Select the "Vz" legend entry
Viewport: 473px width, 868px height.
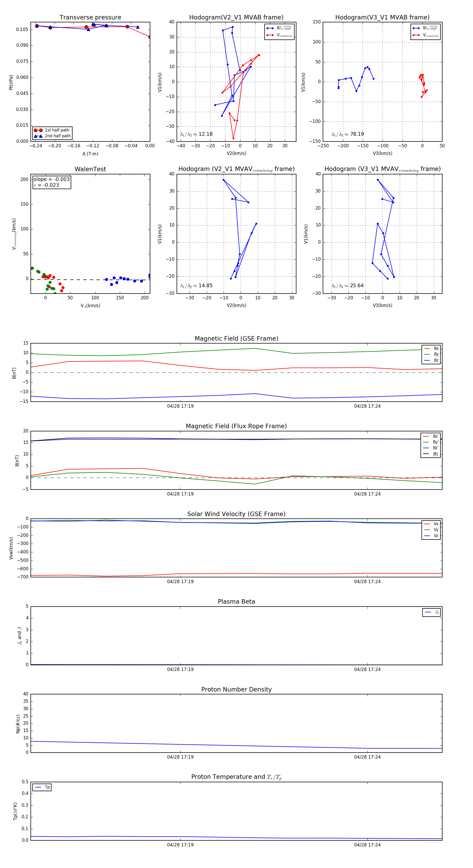coord(431,536)
